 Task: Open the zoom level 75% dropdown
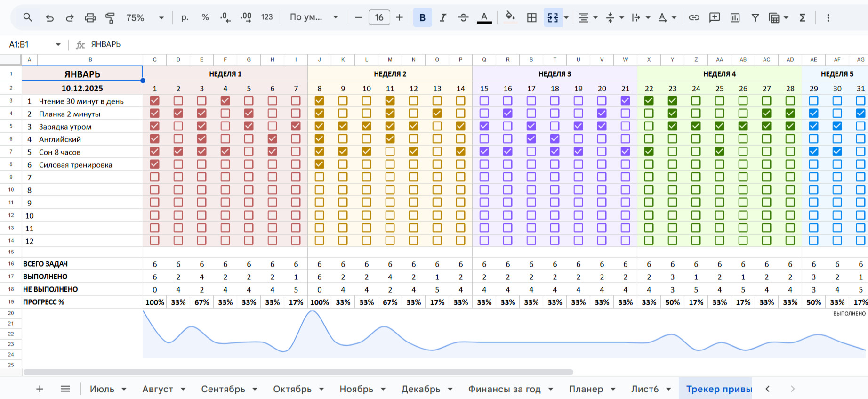click(145, 18)
